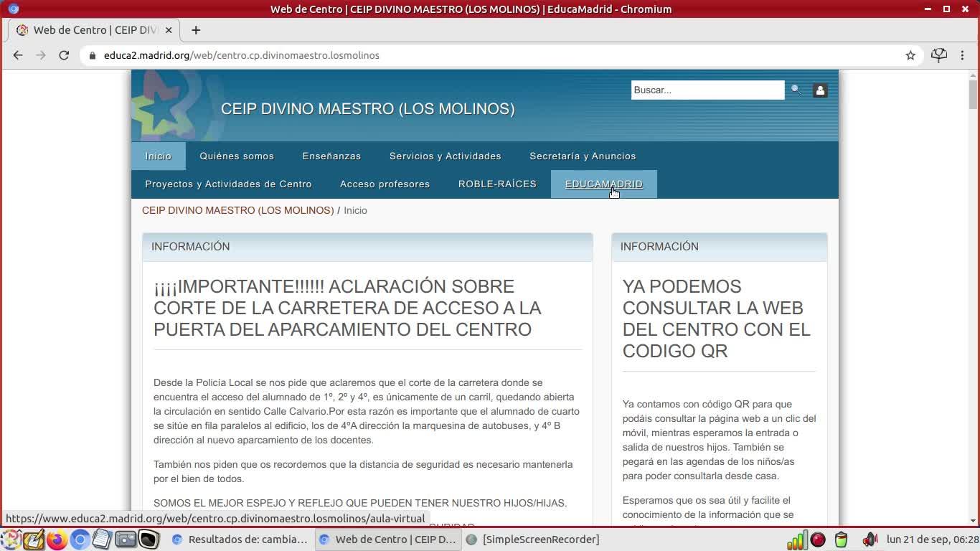980x551 pixels.
Task: Open a new tab with the plus button
Action: click(x=196, y=30)
